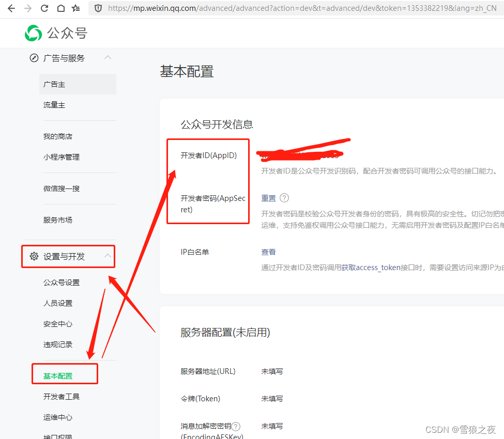Click the IP白名单 label

195,252
